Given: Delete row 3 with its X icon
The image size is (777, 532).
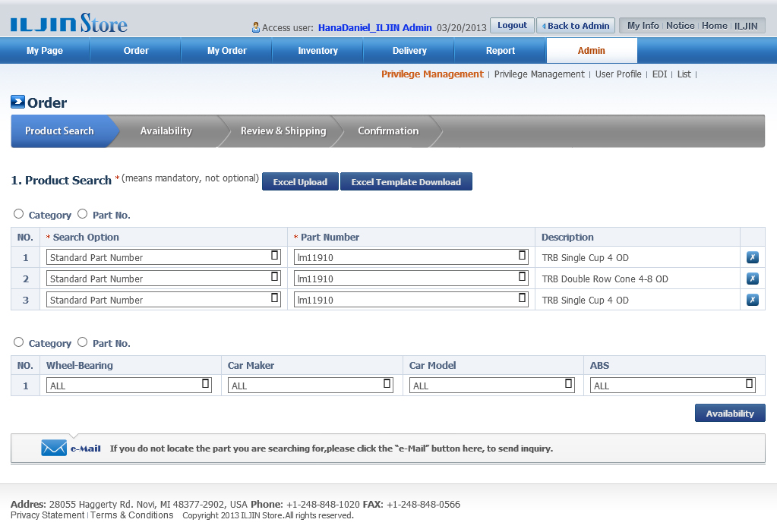Looking at the screenshot, I should [x=752, y=300].
